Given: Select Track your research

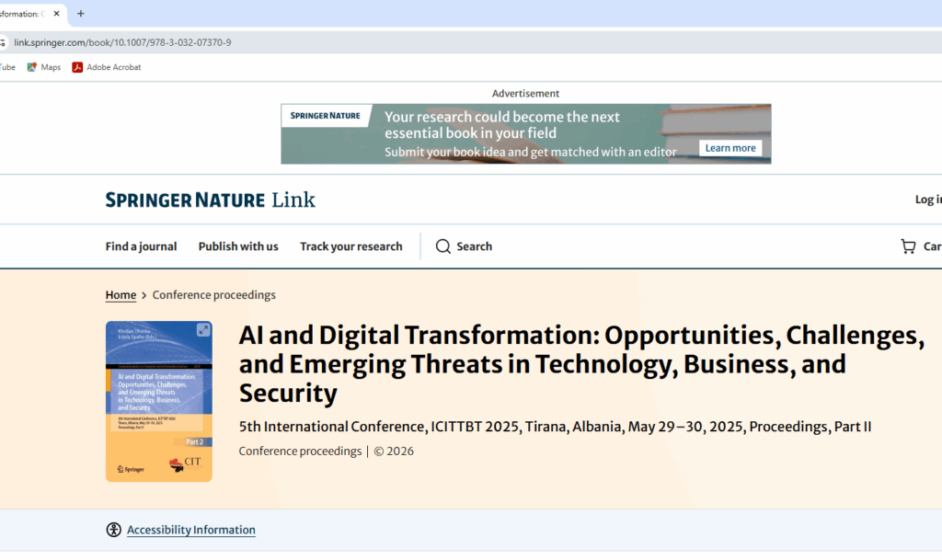Looking at the screenshot, I should (x=350, y=246).
